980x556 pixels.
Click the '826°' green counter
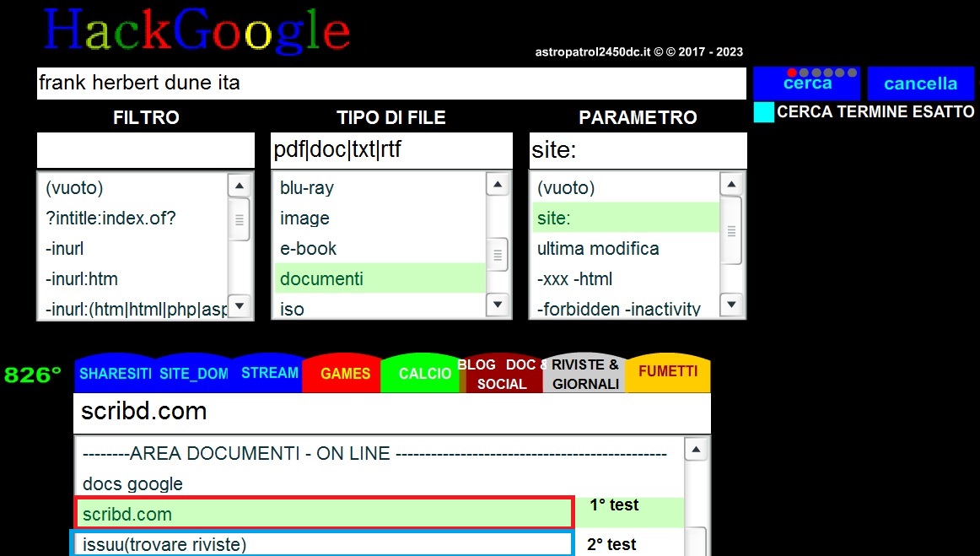(x=33, y=375)
